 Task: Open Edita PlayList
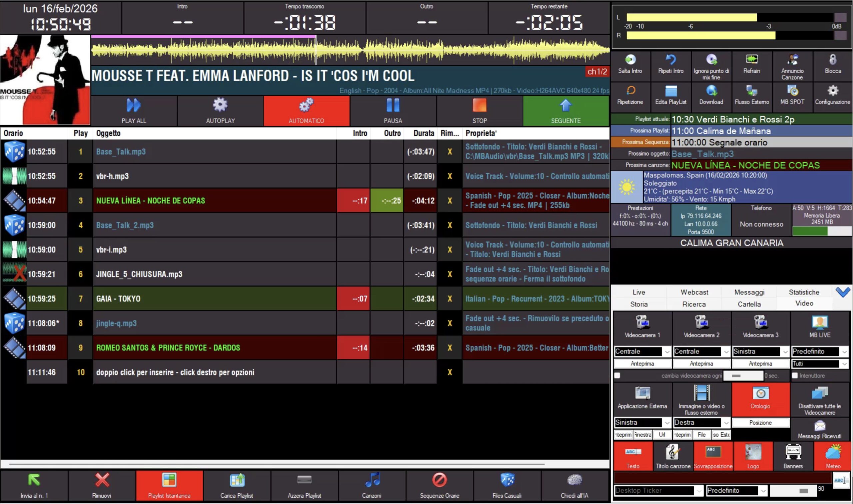point(671,92)
